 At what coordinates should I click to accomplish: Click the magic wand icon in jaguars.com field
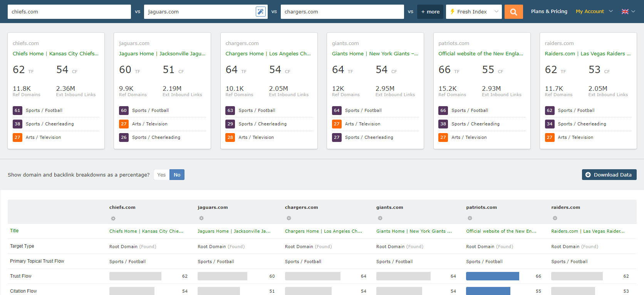260,12
